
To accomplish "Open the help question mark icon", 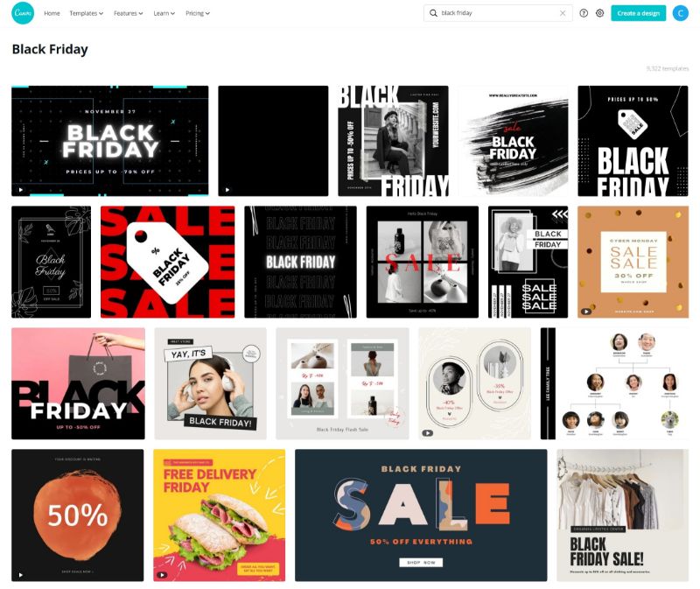I will (584, 13).
